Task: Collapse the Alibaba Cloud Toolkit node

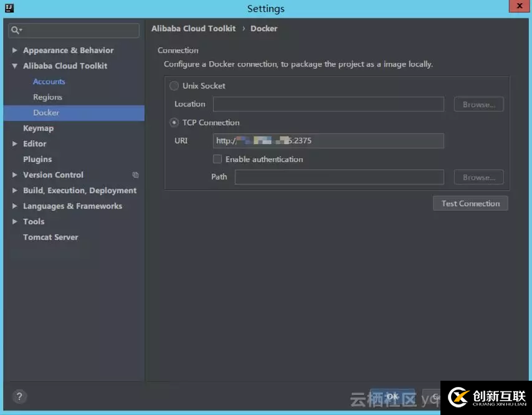Action: pos(14,66)
